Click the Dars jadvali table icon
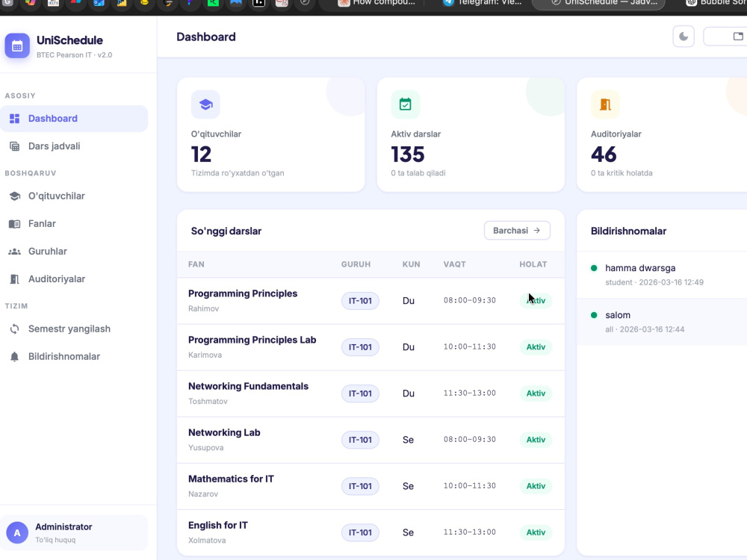Screen dimensions: 747x560 [x=15, y=146]
